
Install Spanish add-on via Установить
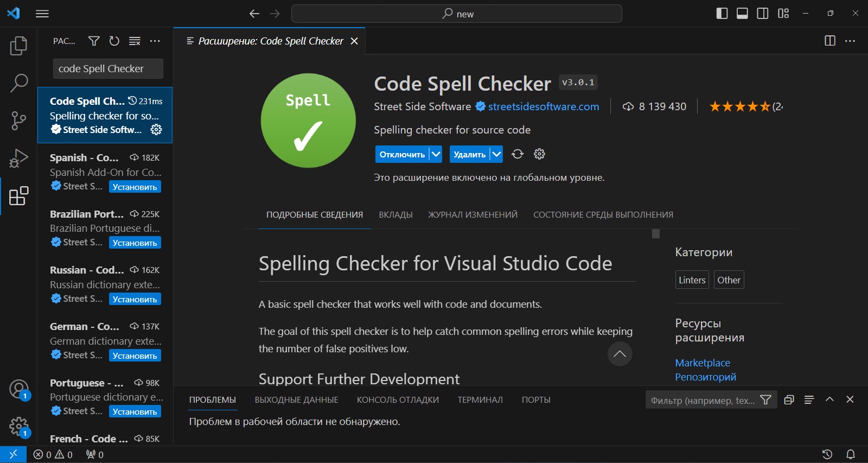click(135, 187)
